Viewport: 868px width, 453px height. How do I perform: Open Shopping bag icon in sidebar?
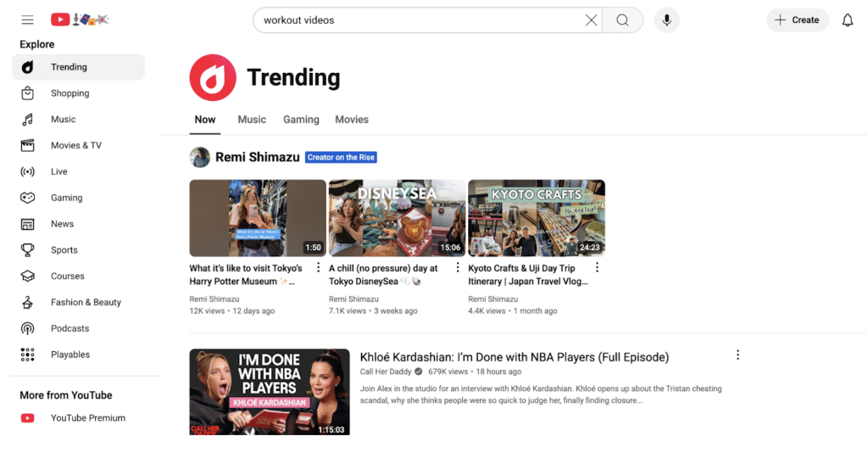tap(27, 93)
